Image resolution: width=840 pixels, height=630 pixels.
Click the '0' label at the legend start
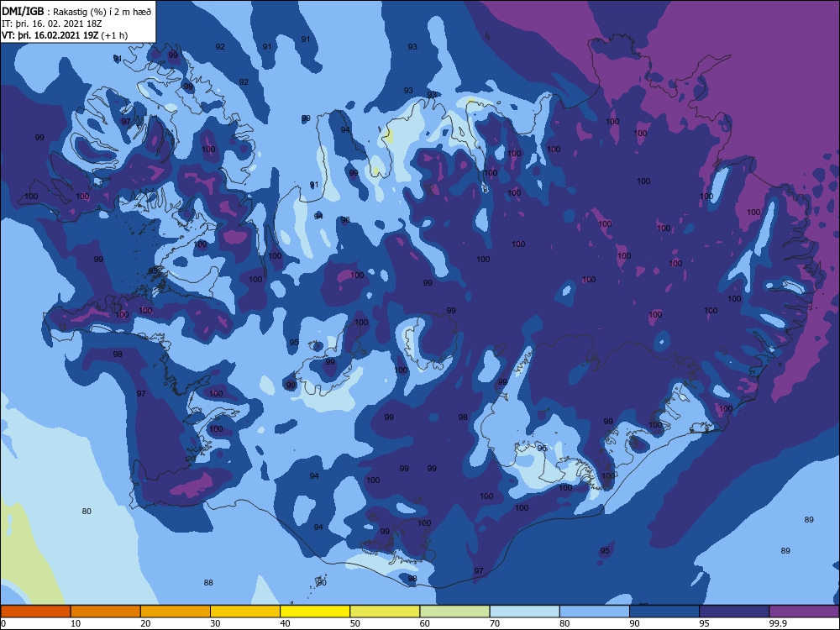(x=3, y=623)
